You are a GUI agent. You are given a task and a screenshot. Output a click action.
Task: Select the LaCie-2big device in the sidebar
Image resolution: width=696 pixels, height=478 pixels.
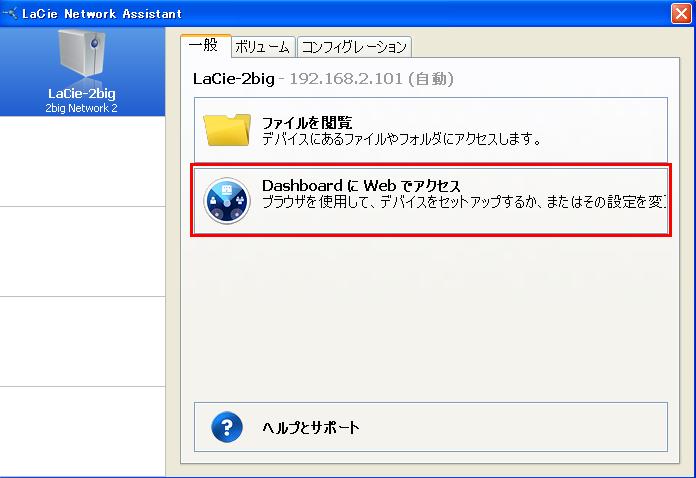[x=82, y=71]
